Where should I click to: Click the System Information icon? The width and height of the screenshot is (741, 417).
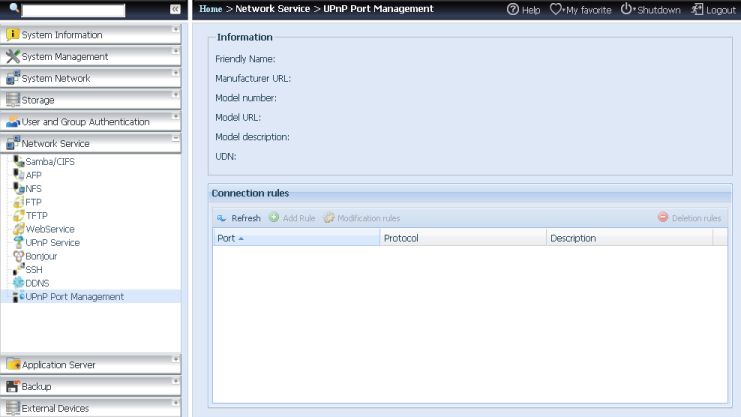12,35
